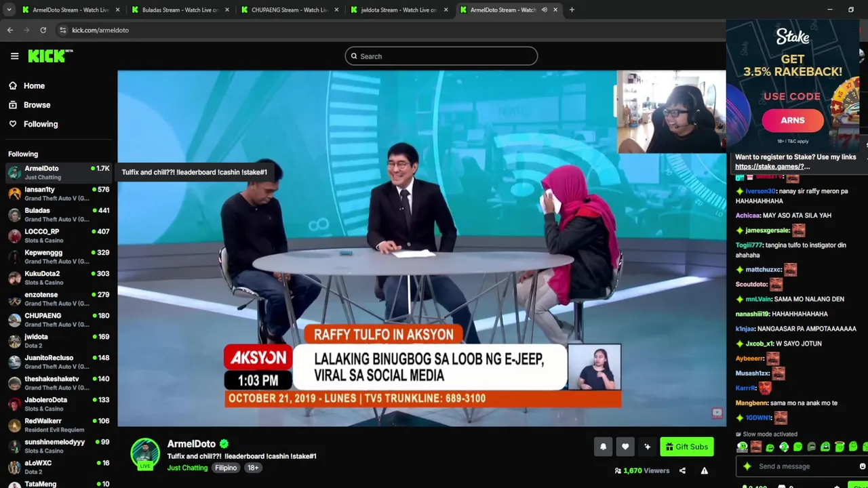Open the hamburger sidebar menu
Viewport: 868px width, 488px height.
14,56
